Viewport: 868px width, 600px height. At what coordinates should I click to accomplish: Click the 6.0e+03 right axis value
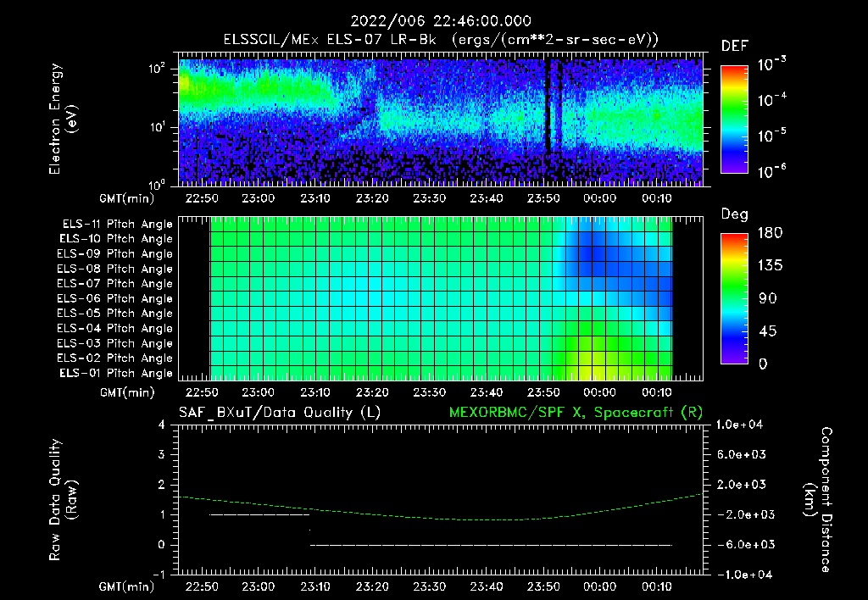click(x=742, y=454)
